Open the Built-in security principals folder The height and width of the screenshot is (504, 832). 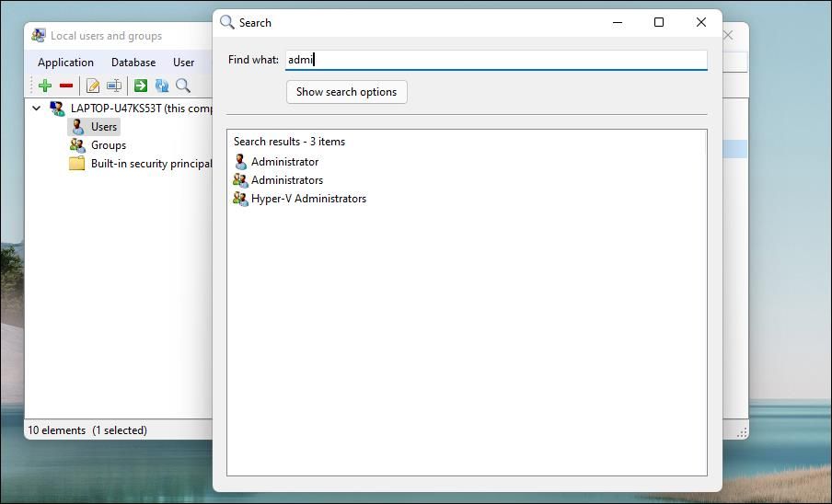(x=151, y=164)
